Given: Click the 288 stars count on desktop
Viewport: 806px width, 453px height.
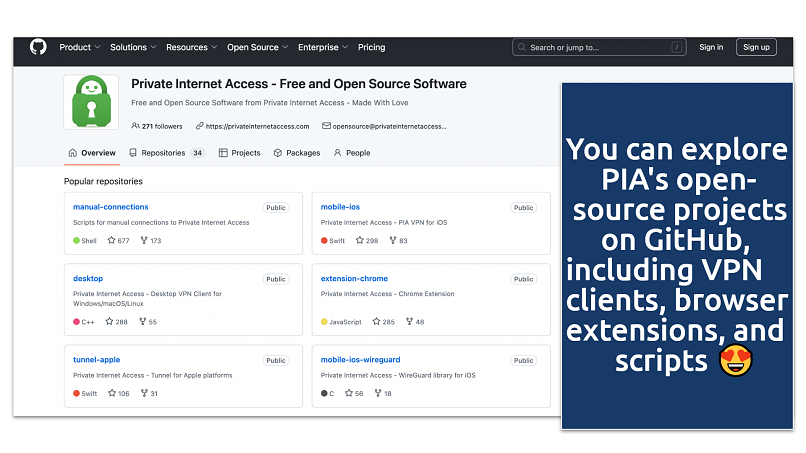Looking at the screenshot, I should pyautogui.click(x=121, y=322).
